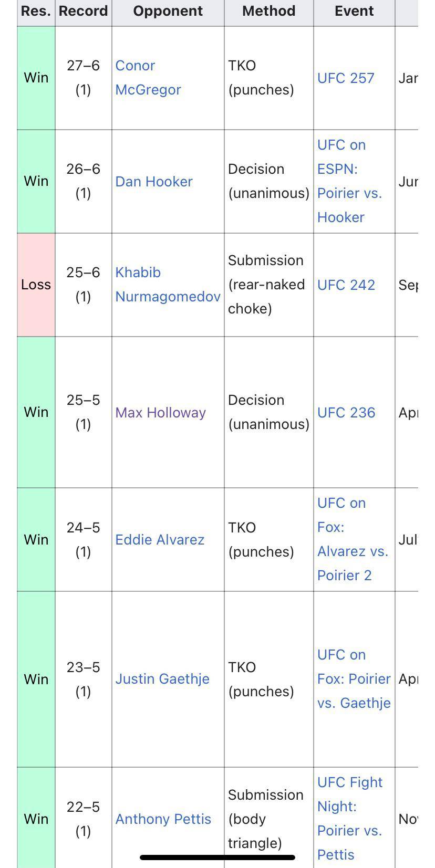Tap the Record column header
Screen dimensions: 435x868
pyautogui.click(x=83, y=11)
